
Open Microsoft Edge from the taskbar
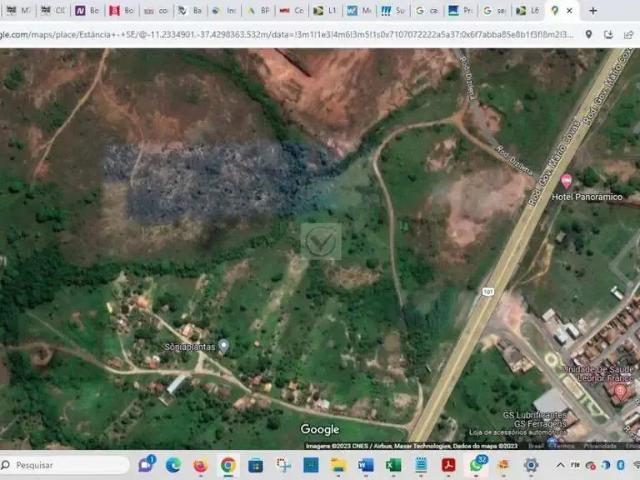click(x=173, y=465)
